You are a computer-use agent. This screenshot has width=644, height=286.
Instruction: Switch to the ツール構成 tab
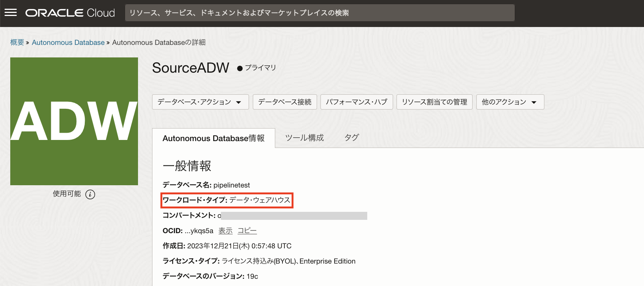(x=305, y=138)
